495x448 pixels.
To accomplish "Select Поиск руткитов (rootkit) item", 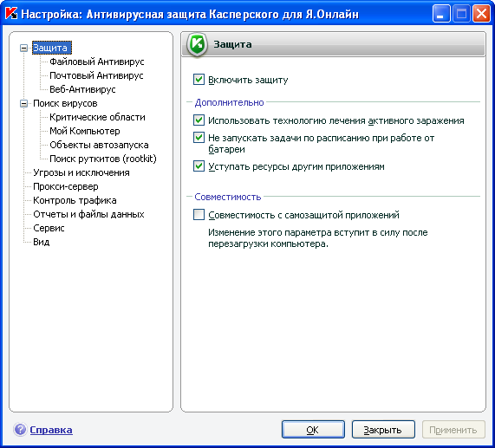I will (103, 159).
